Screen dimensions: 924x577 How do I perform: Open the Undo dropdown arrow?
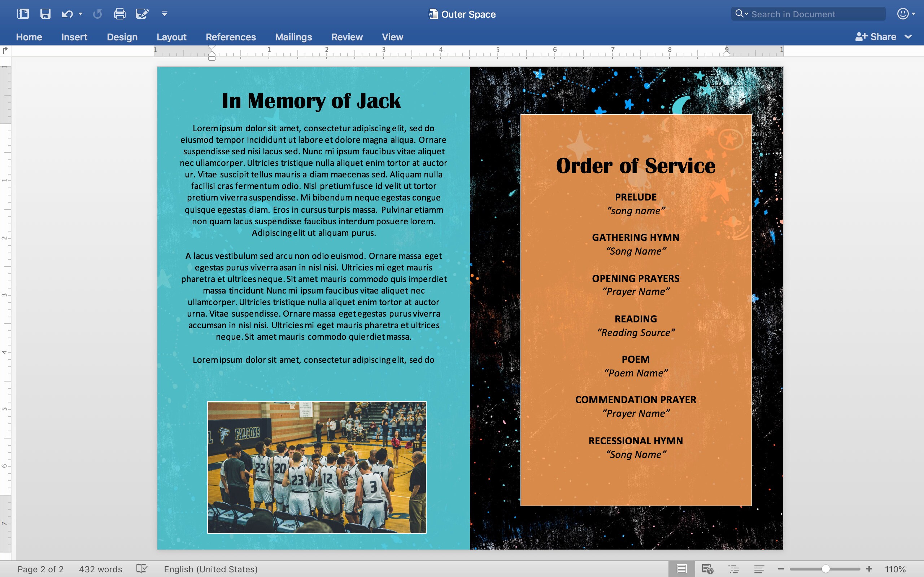pos(80,14)
